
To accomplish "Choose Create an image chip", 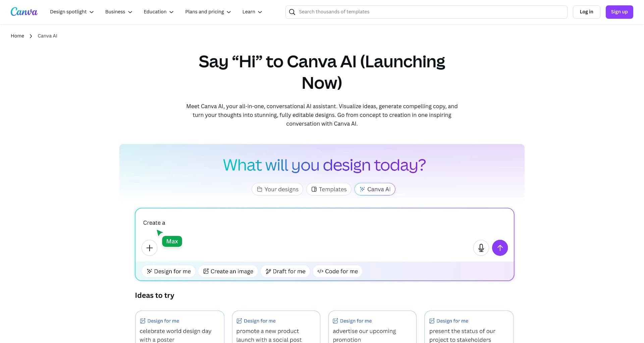I will click(x=228, y=271).
